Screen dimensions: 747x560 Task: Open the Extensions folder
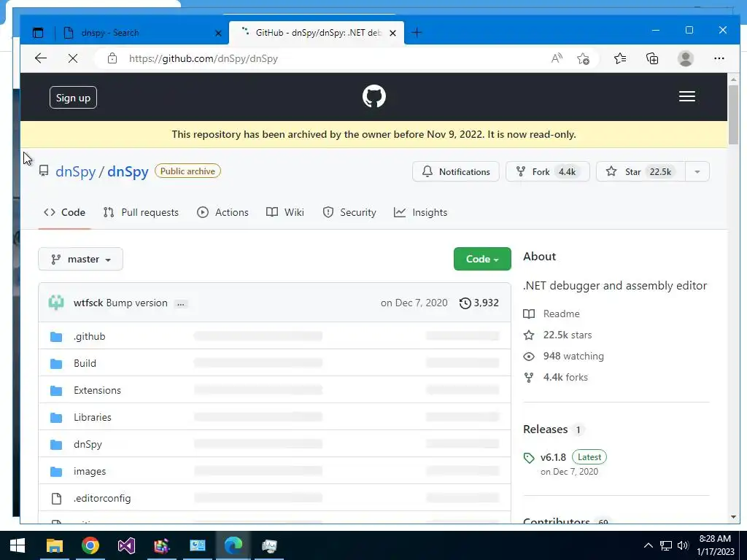(97, 391)
